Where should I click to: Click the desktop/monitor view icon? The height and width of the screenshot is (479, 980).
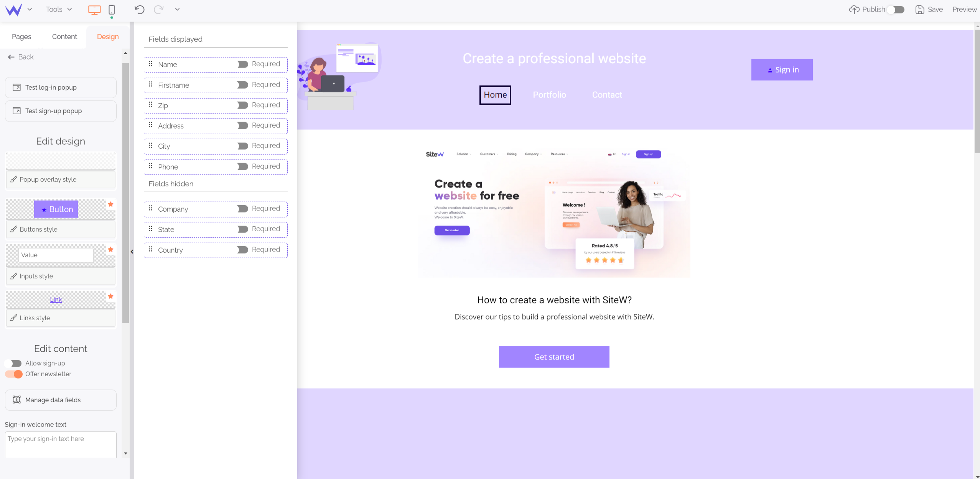(x=94, y=10)
